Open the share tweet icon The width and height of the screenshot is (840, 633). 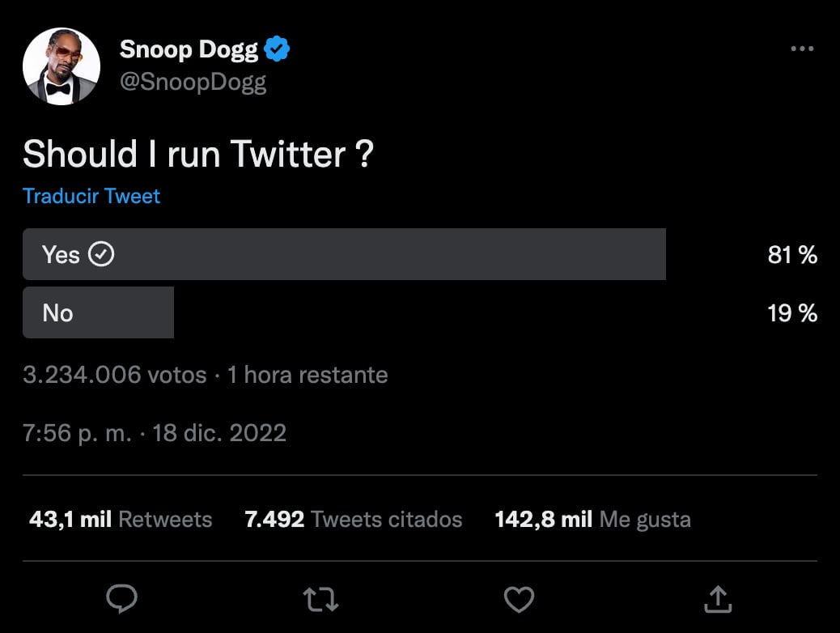(717, 599)
